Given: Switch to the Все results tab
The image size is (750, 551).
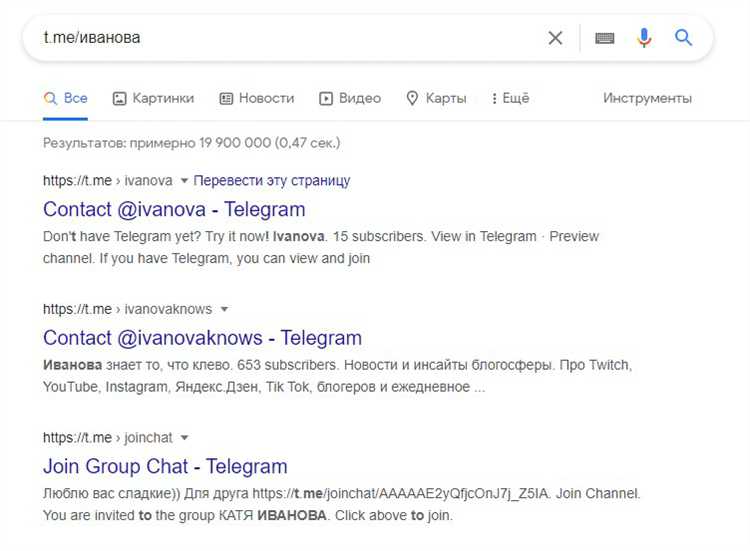Looking at the screenshot, I should pyautogui.click(x=66, y=98).
